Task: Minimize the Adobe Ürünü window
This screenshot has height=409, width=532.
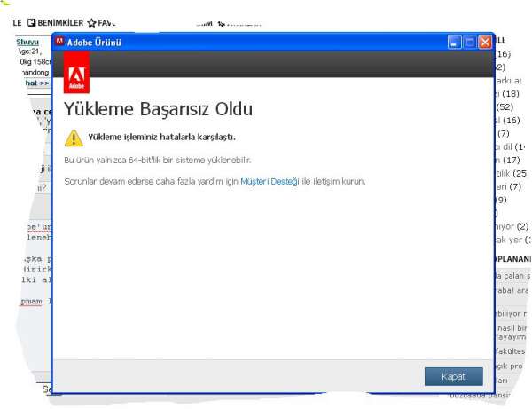Action: (x=454, y=42)
